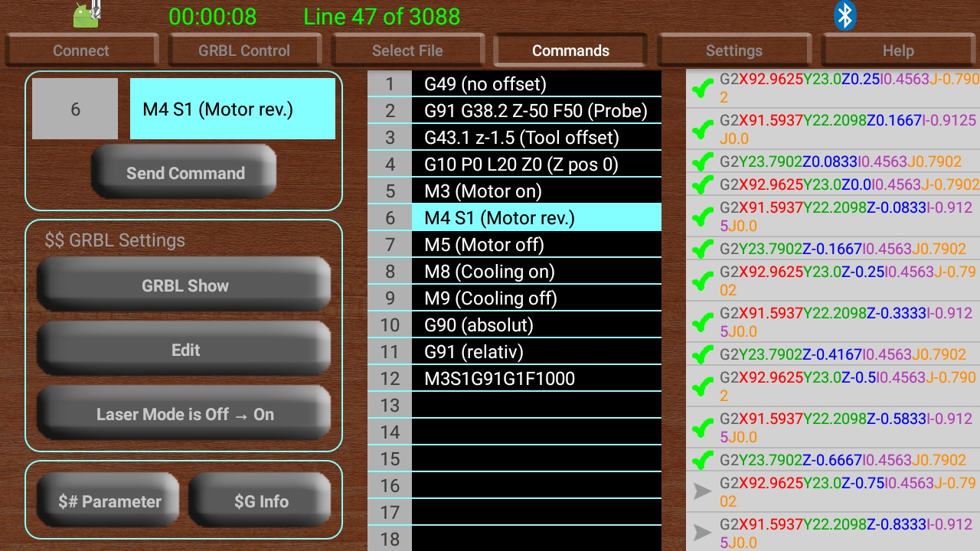Click the G2Y23.7902Z-0.4167 G-code line

coord(833,355)
